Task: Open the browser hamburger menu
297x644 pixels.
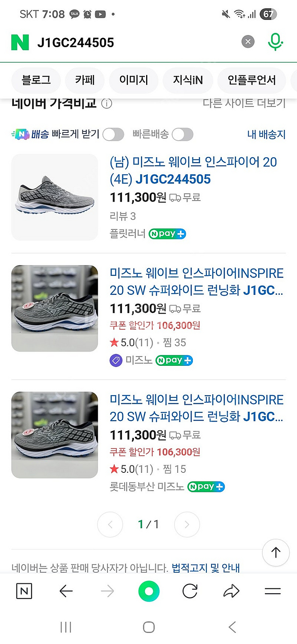Action: 272,591
